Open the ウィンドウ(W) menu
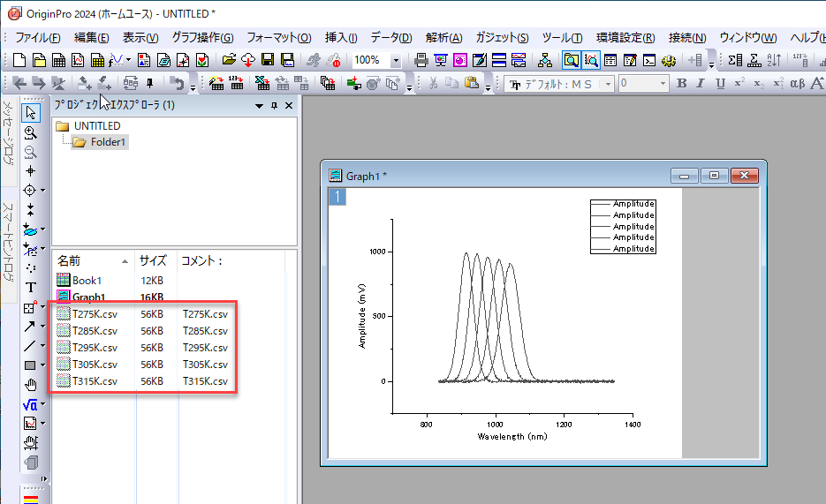Screen dimensions: 826x504 pyautogui.click(x=748, y=38)
